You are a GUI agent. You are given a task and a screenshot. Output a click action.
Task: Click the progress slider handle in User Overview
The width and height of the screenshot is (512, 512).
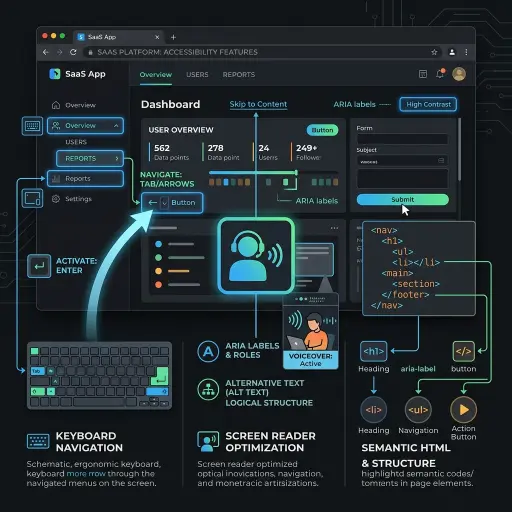pos(296,172)
